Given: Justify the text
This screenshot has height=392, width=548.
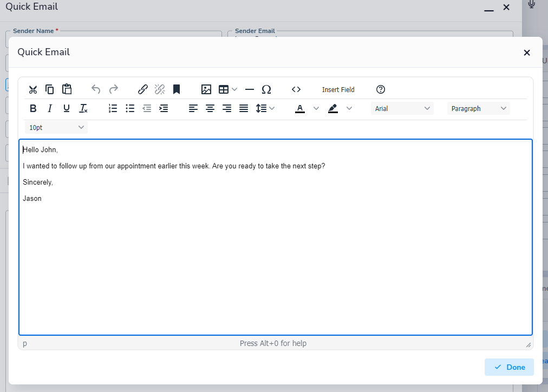Looking at the screenshot, I should 244,109.
